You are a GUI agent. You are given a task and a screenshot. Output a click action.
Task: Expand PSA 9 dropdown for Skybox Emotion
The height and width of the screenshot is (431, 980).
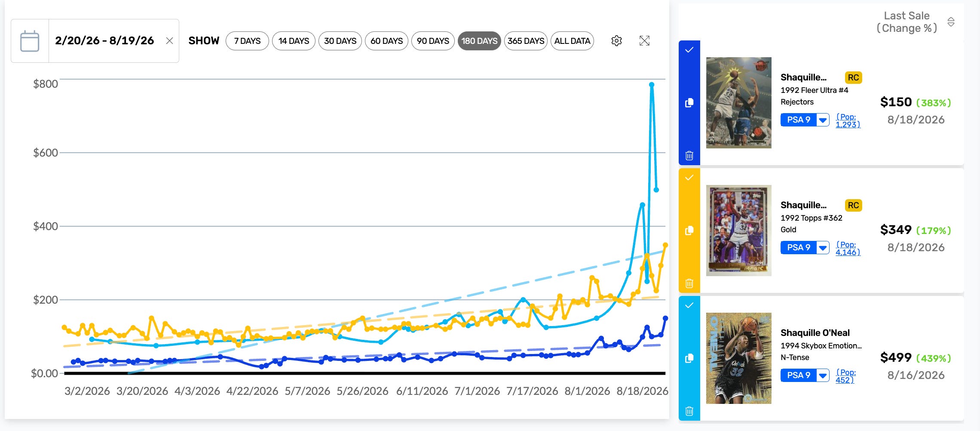click(823, 375)
